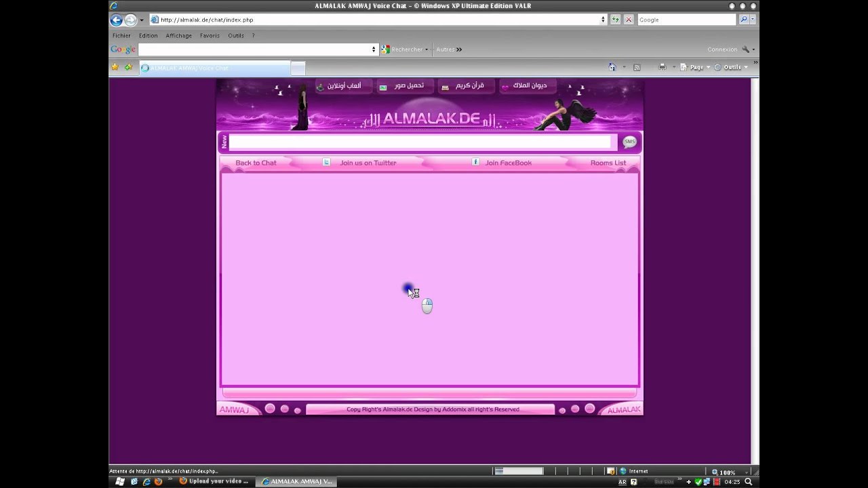Open the Google Toolbar wrench settings
This screenshot has height=488, width=868.
[x=746, y=49]
